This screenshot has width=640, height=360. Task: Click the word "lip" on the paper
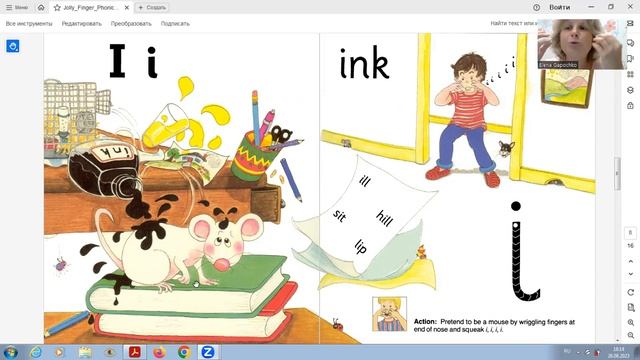tap(361, 247)
